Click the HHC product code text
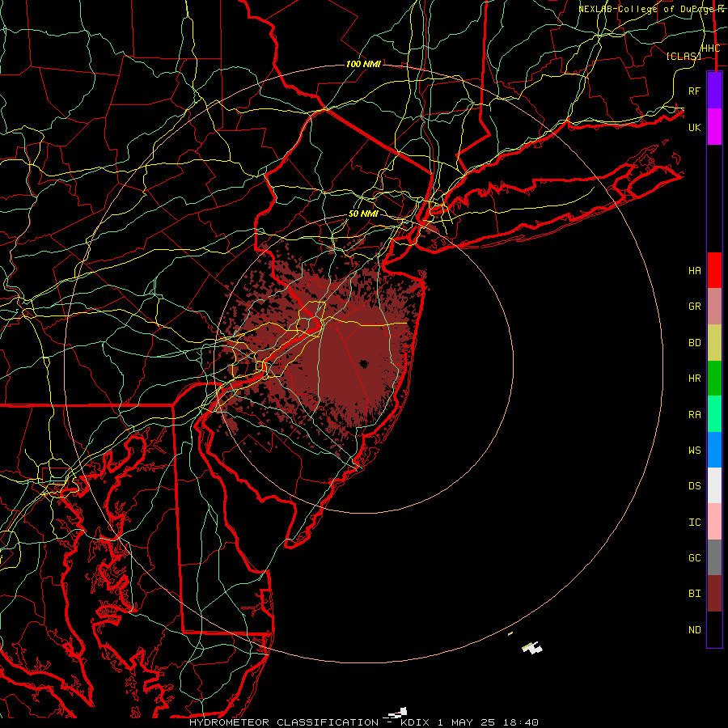 click(x=711, y=49)
